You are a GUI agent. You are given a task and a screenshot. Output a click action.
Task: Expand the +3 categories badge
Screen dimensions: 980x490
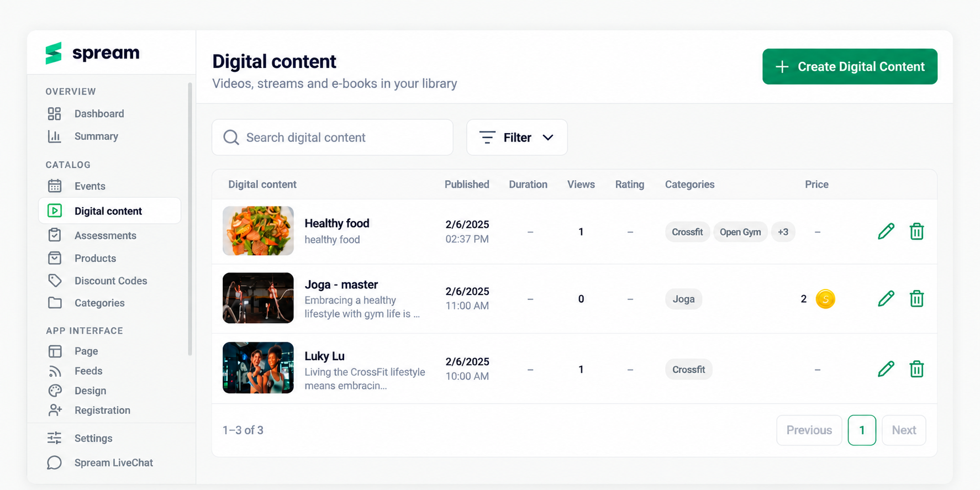783,232
